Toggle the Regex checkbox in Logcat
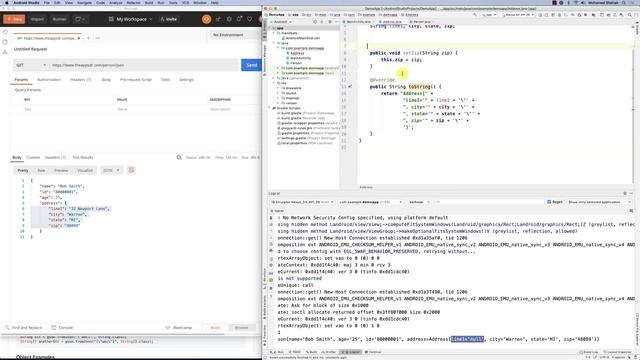This screenshot has height=360, width=640. pos(549,202)
